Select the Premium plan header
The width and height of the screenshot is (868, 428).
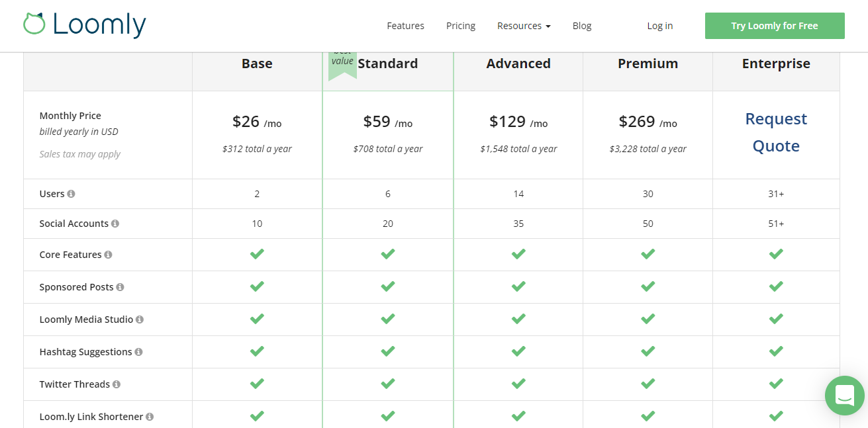648,64
